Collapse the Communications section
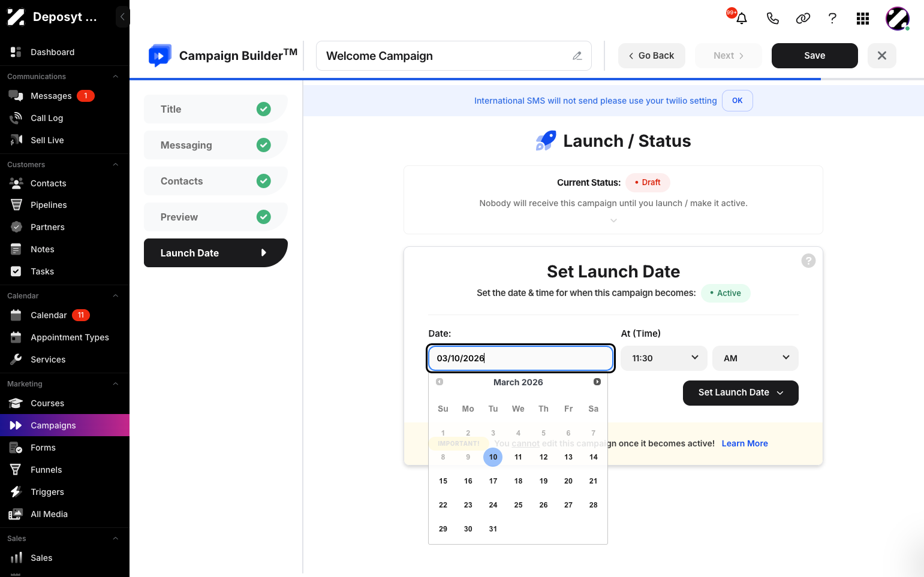 116,76
